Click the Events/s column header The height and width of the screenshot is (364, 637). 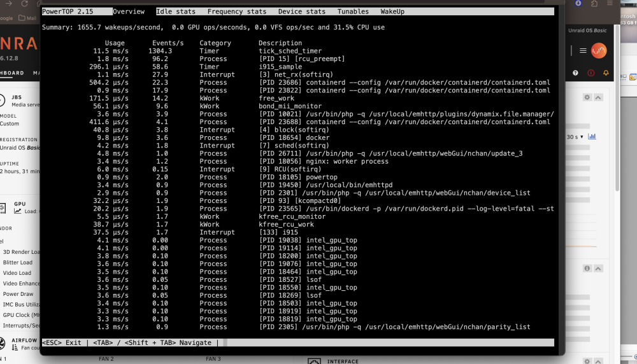click(x=168, y=43)
